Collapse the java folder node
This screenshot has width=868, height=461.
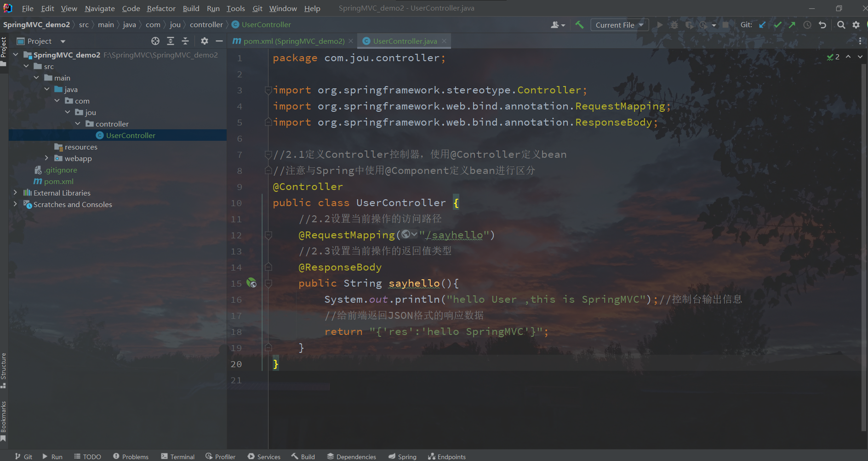(47, 89)
